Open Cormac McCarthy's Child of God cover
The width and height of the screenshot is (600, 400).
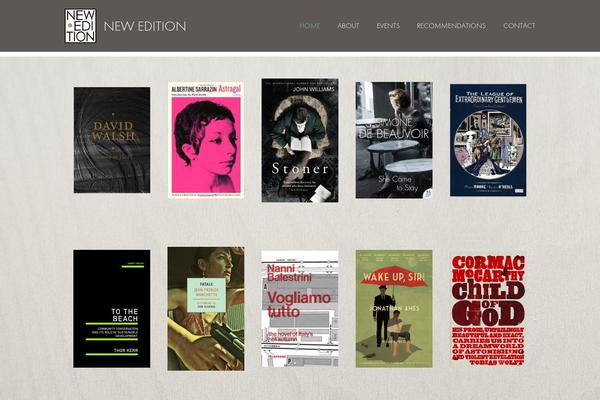click(x=488, y=310)
